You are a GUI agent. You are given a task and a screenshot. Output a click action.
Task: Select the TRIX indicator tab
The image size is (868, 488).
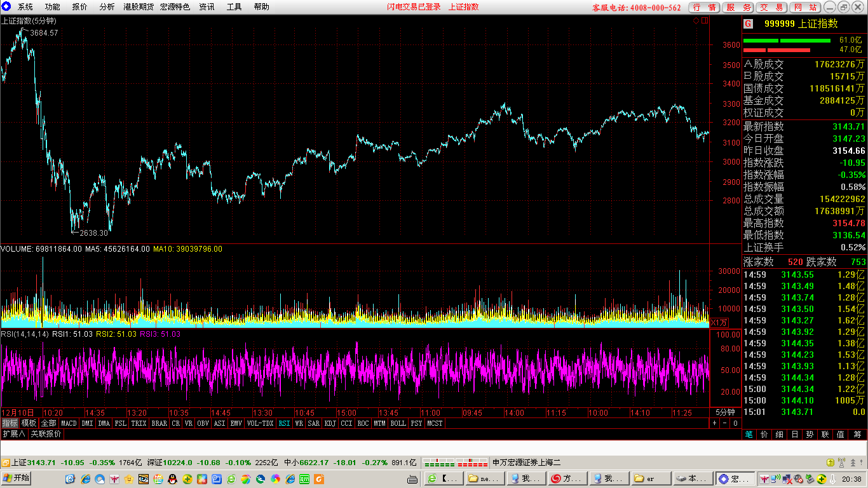tap(139, 423)
